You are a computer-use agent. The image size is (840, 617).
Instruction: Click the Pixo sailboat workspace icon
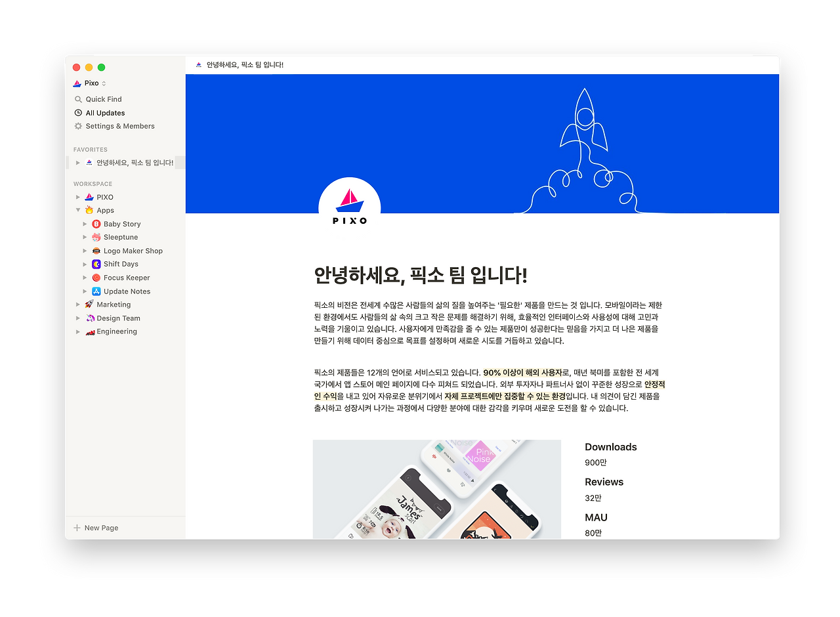coord(77,83)
